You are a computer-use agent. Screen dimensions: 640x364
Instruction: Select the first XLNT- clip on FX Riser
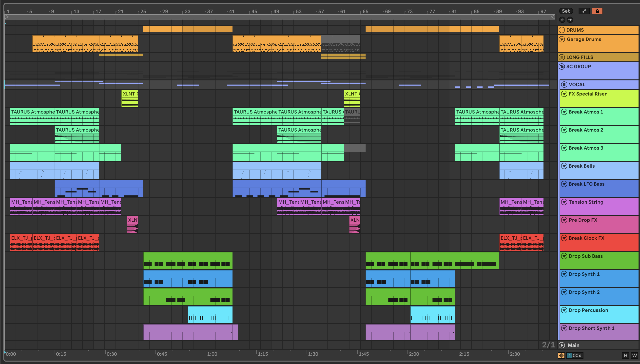(130, 98)
